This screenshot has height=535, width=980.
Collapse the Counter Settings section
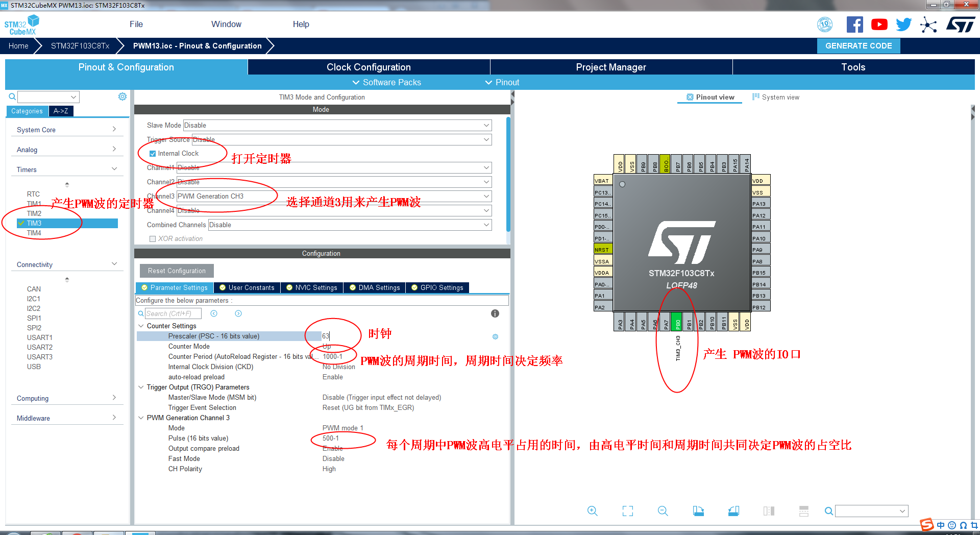pos(141,326)
